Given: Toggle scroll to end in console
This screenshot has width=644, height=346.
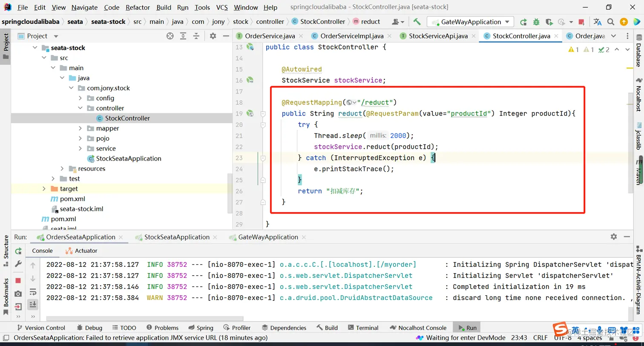Looking at the screenshot, I should pos(33,304).
